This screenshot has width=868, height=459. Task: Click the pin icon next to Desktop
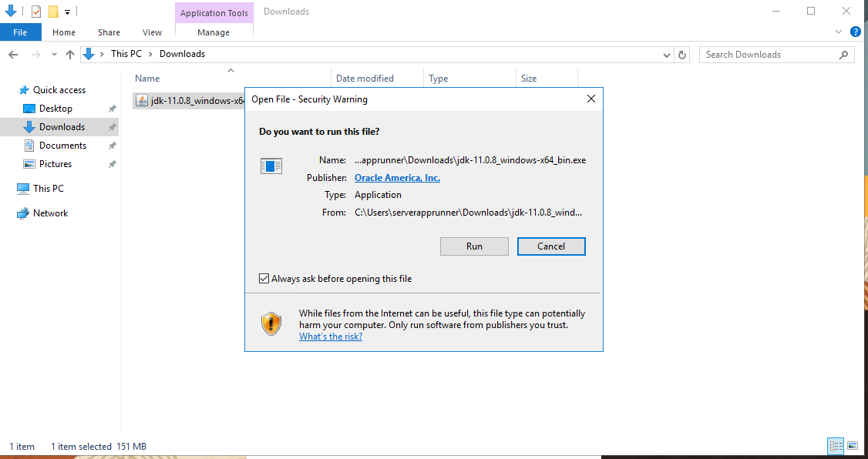(x=112, y=109)
